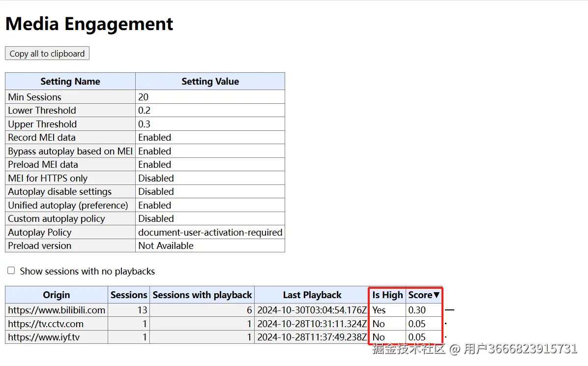This screenshot has height=366, width=588.
Task: Select the https://tv.cctv.com origin cell
Action: [x=57, y=324]
